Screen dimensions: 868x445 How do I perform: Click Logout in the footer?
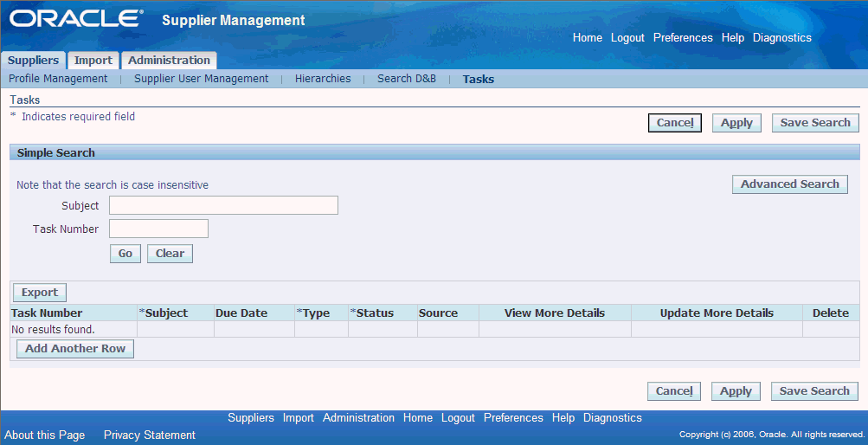[459, 418]
